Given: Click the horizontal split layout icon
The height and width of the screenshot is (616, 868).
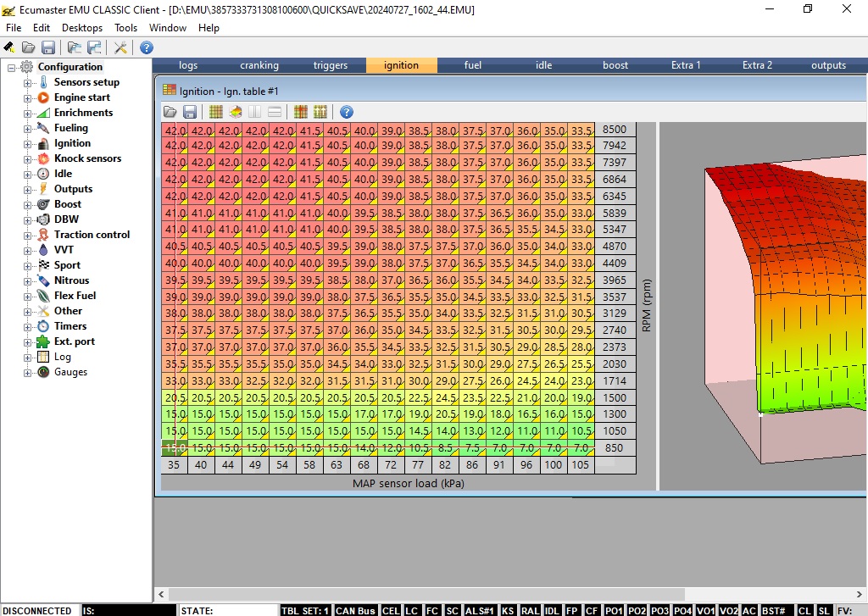Looking at the screenshot, I should [x=275, y=113].
